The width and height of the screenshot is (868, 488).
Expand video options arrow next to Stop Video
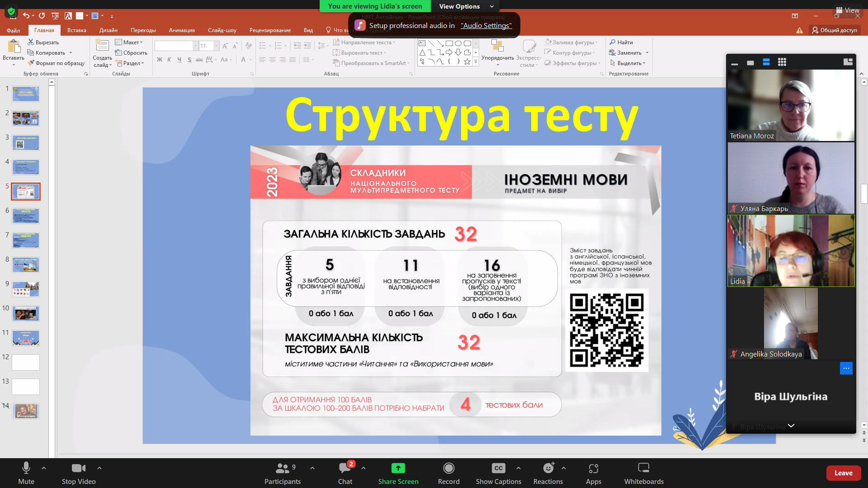click(99, 468)
